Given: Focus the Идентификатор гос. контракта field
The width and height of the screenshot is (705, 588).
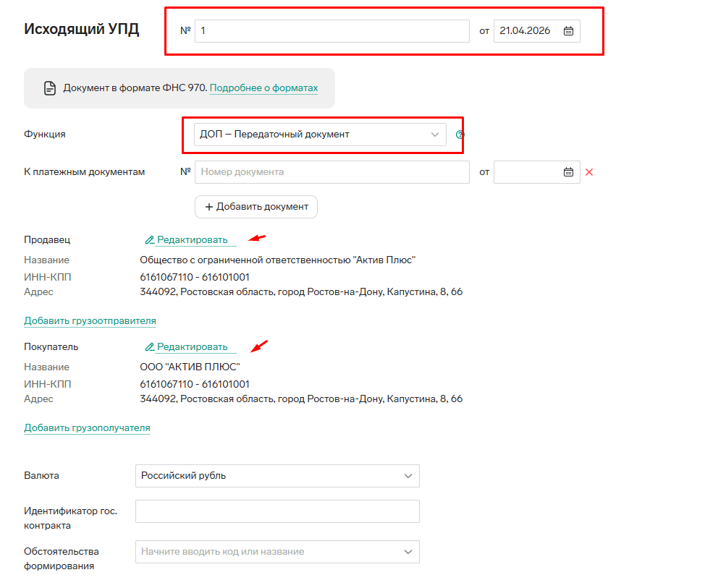Looking at the screenshot, I should click(x=277, y=511).
